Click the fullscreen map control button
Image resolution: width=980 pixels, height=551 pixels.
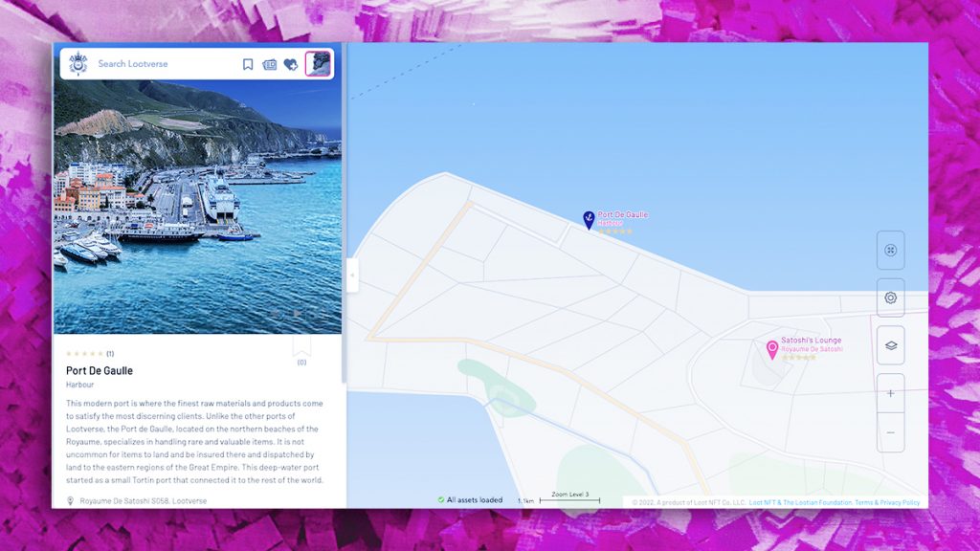pyautogui.click(x=891, y=251)
